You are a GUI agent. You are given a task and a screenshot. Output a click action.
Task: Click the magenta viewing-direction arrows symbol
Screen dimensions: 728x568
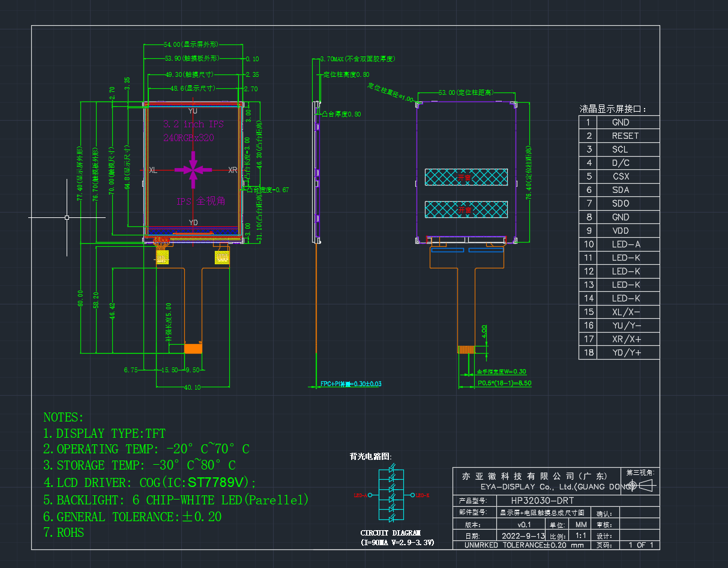point(193,171)
